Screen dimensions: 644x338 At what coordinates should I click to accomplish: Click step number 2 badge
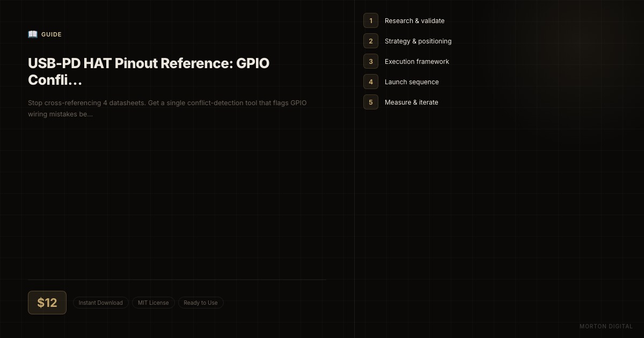(371, 41)
